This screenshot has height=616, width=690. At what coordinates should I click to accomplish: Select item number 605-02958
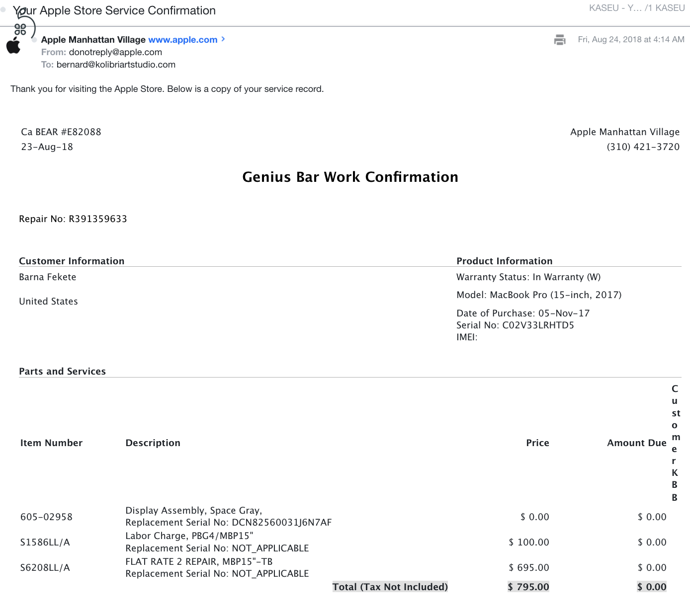coord(47,517)
